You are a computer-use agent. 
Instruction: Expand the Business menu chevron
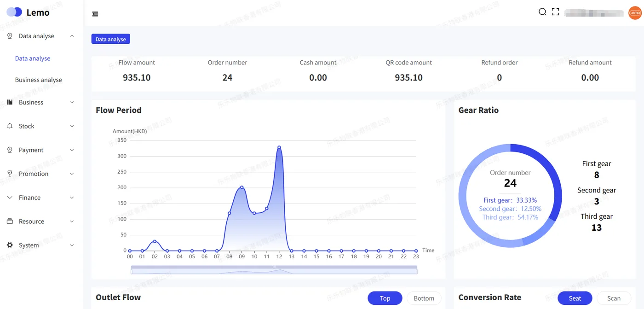tap(72, 102)
